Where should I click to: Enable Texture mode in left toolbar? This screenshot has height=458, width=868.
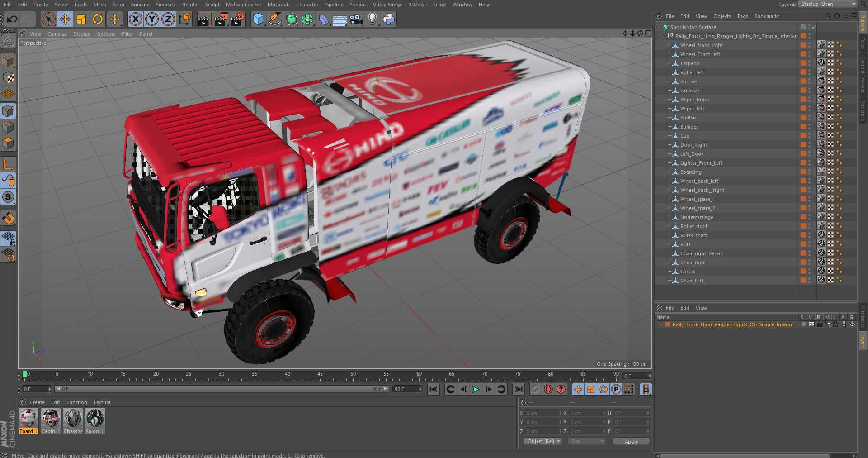pos(8,78)
